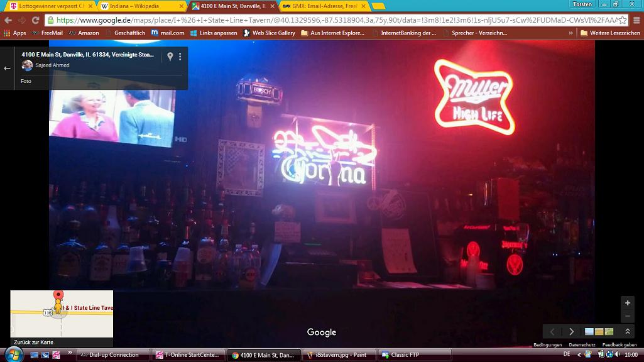Reload the page with the refresh icon
Screen dimensions: 644x362
point(36,20)
